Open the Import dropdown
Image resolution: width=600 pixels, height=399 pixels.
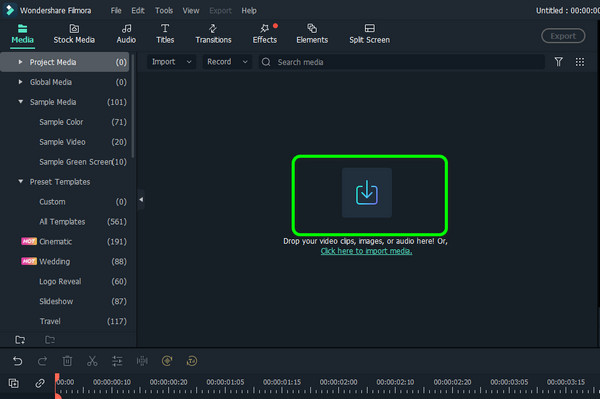click(x=171, y=62)
